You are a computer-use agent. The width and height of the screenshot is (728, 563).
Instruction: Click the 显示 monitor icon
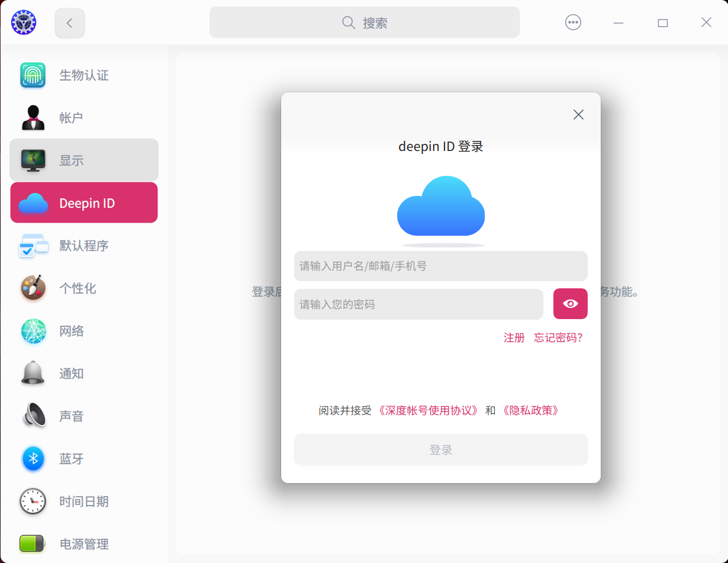pyautogui.click(x=33, y=160)
